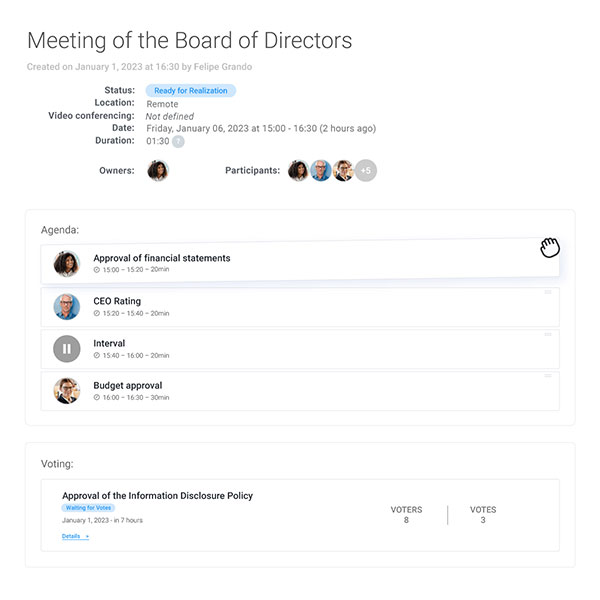Open Approval of the Information Disclosure Policy
The image size is (600, 600).
(x=157, y=496)
